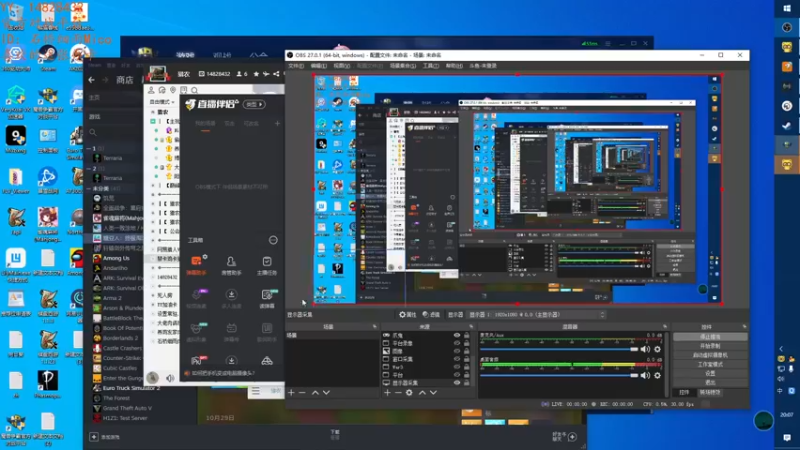Open 自由模式 dropdown in YY window
The height and width of the screenshot is (450, 800).
[x=162, y=102]
